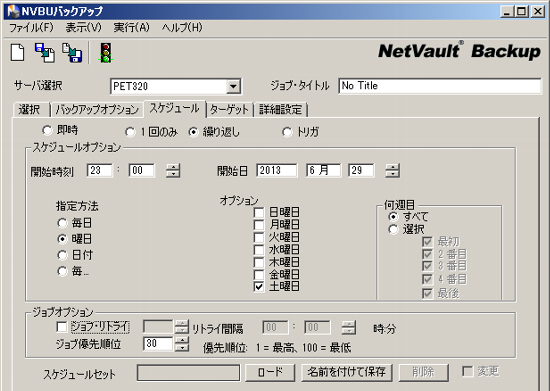Click the 開始日 day field 29
Screen dimensions: 550x391
pos(361,170)
